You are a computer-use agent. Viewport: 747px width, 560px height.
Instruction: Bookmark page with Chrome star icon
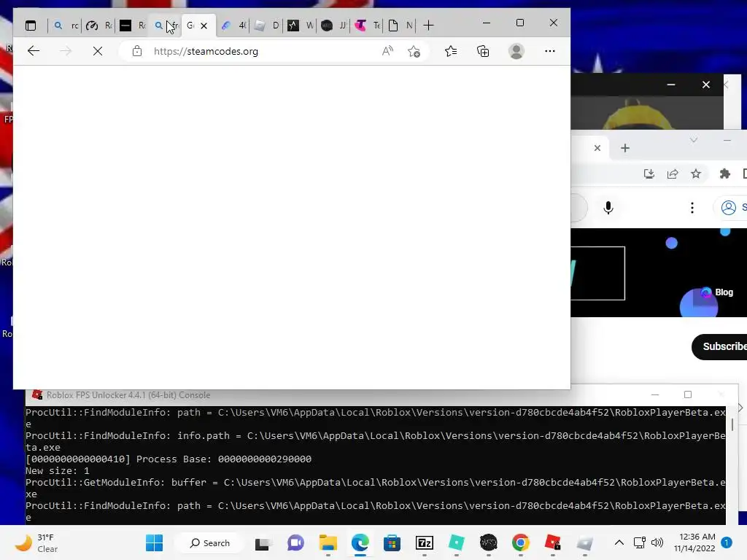(x=696, y=174)
